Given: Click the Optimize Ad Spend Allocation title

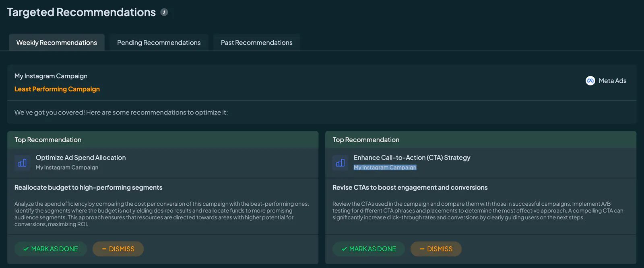Looking at the screenshot, I should coord(81,158).
